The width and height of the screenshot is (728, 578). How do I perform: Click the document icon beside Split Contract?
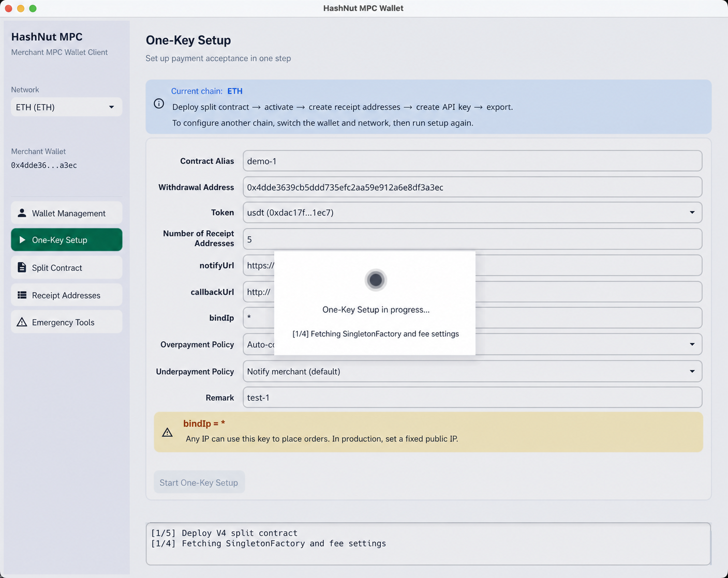(x=22, y=267)
